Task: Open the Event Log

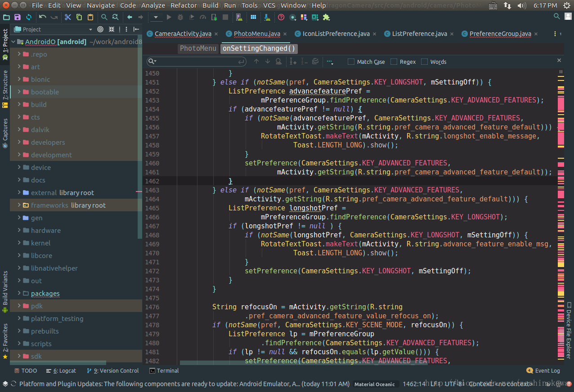Action: pyautogui.click(x=543, y=371)
